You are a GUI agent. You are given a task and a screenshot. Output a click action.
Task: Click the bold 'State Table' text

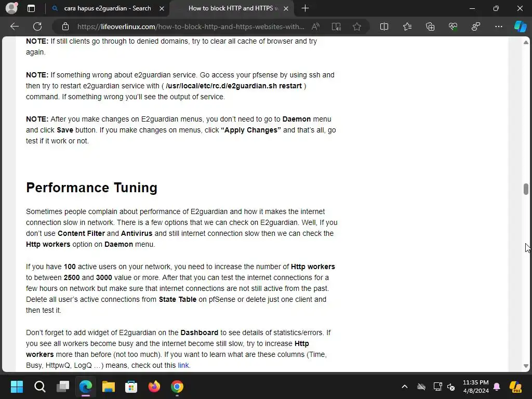(178, 300)
